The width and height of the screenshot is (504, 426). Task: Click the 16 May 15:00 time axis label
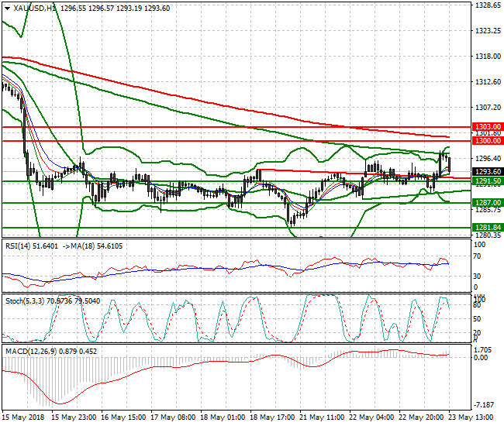(123, 417)
